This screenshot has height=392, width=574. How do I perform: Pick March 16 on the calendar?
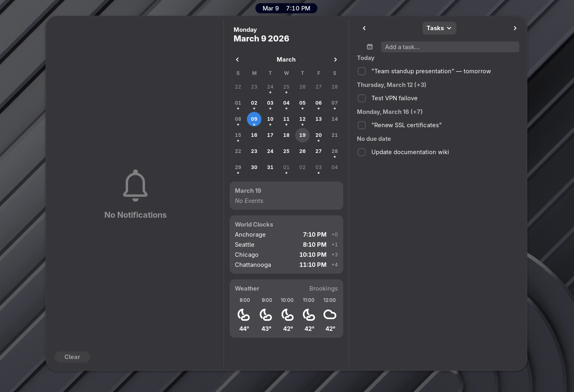(x=254, y=135)
